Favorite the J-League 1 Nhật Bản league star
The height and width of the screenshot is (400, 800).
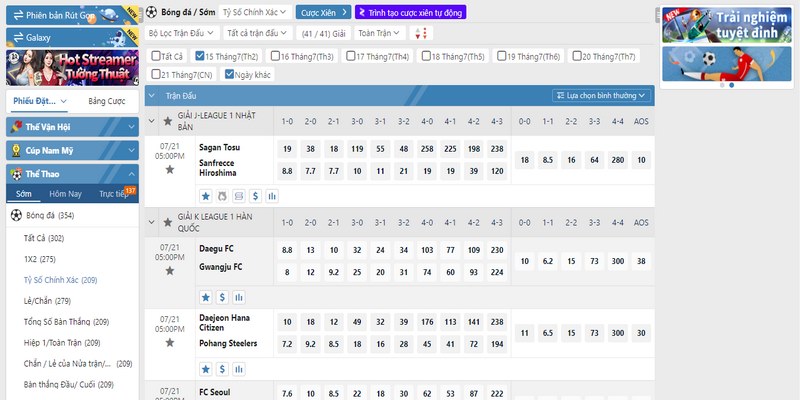point(167,119)
